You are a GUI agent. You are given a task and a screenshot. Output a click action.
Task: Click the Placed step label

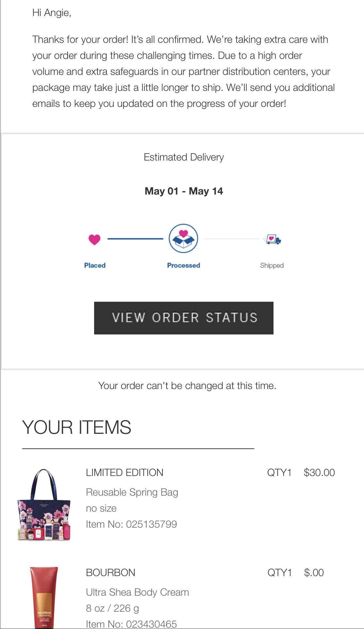pyautogui.click(x=95, y=265)
